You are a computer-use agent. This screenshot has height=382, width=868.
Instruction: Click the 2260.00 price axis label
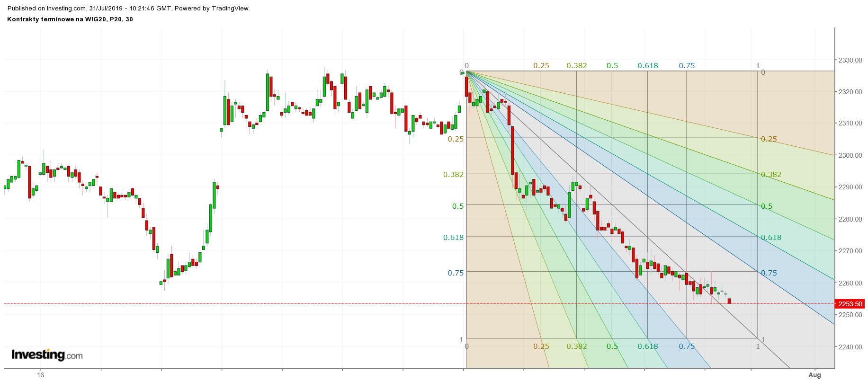pyautogui.click(x=850, y=283)
